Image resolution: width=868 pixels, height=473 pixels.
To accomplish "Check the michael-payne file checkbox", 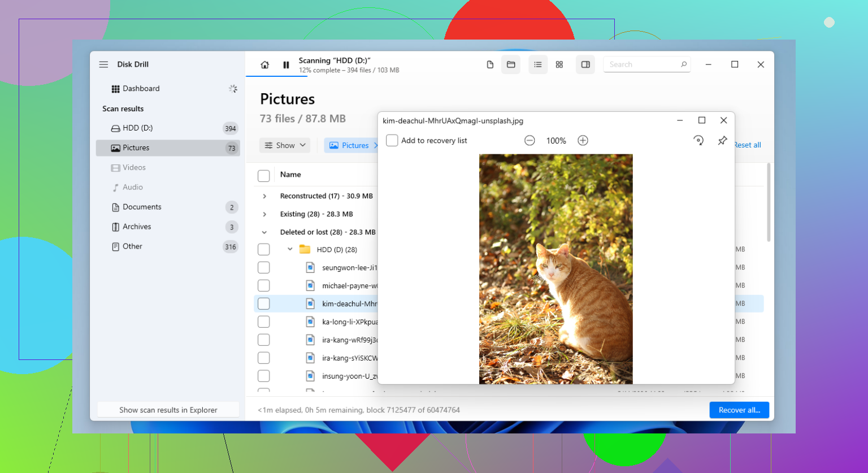I will pyautogui.click(x=263, y=285).
